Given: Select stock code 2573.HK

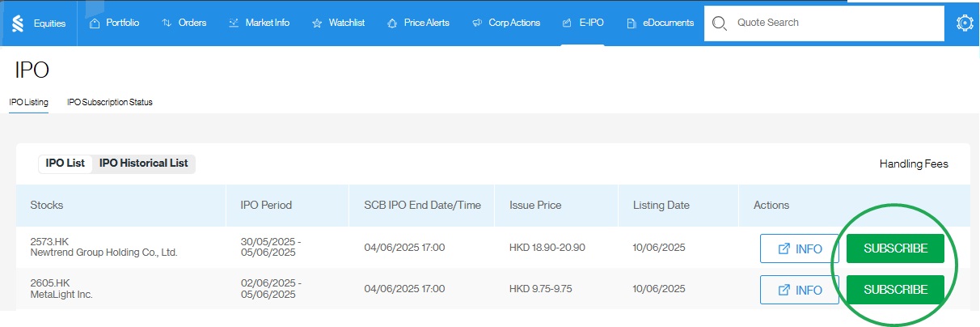Looking at the screenshot, I should pyautogui.click(x=50, y=241).
